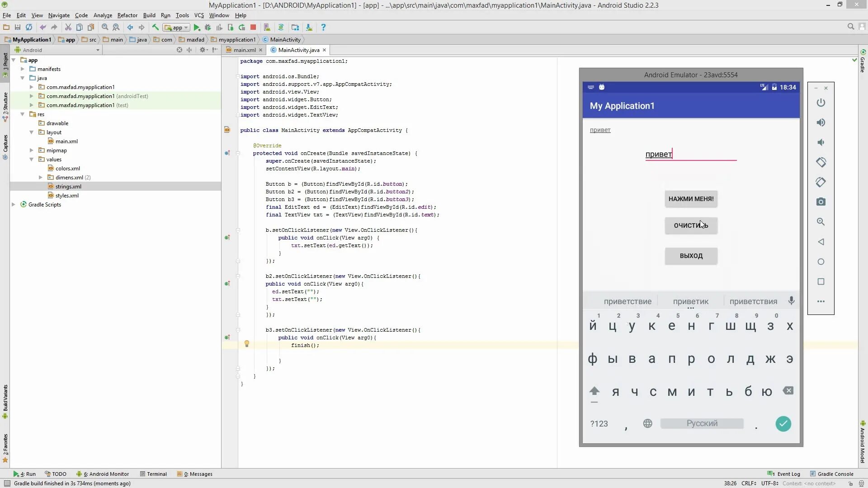Toggle voice input microphone on the emulator keyboard
The height and width of the screenshot is (488, 868).
coord(791,301)
